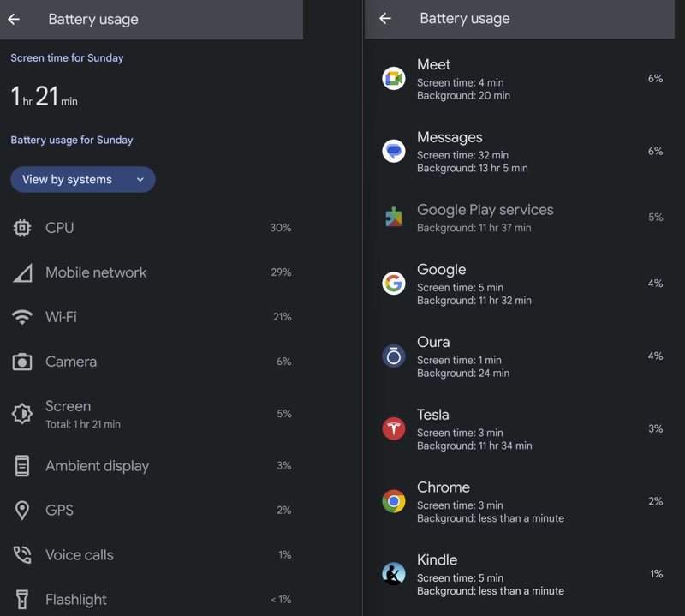Select the CPU row label
This screenshot has height=616, width=685.
59,228
